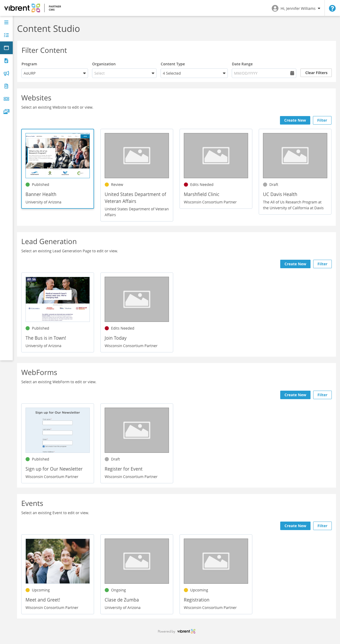This screenshot has width=340, height=644.
Task: Click the Marshfield Clinic title
Action: tap(202, 194)
